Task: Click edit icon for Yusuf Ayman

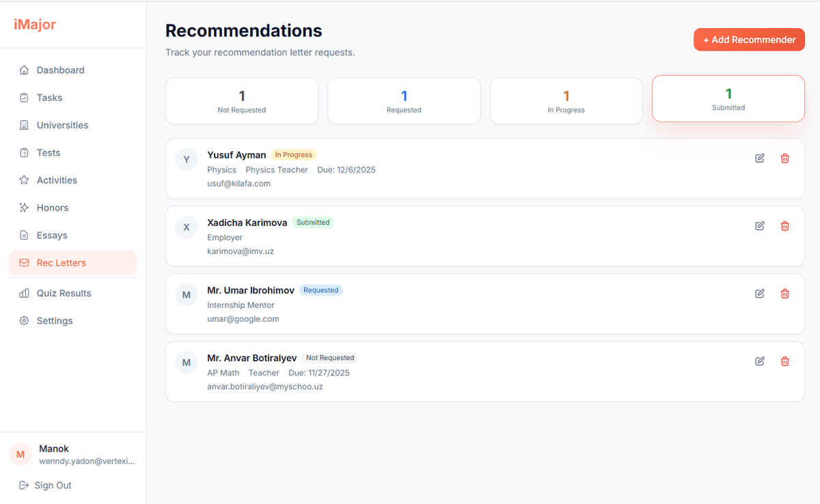Action: pos(759,158)
